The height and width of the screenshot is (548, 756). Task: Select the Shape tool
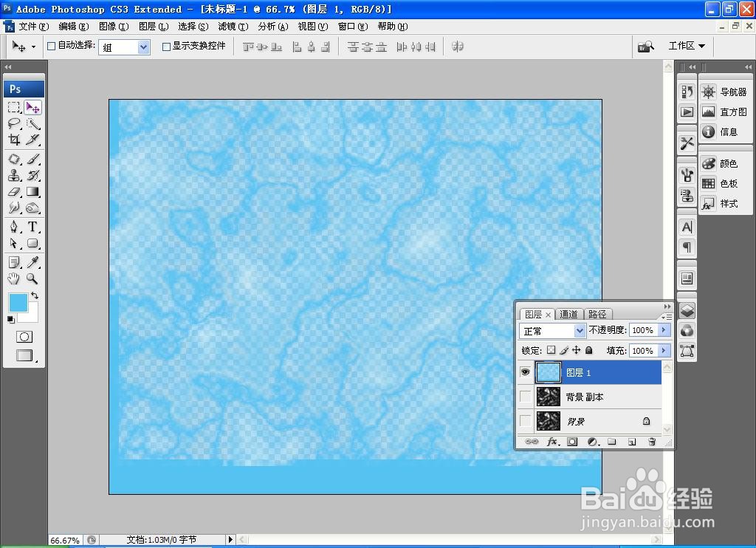pos(32,243)
